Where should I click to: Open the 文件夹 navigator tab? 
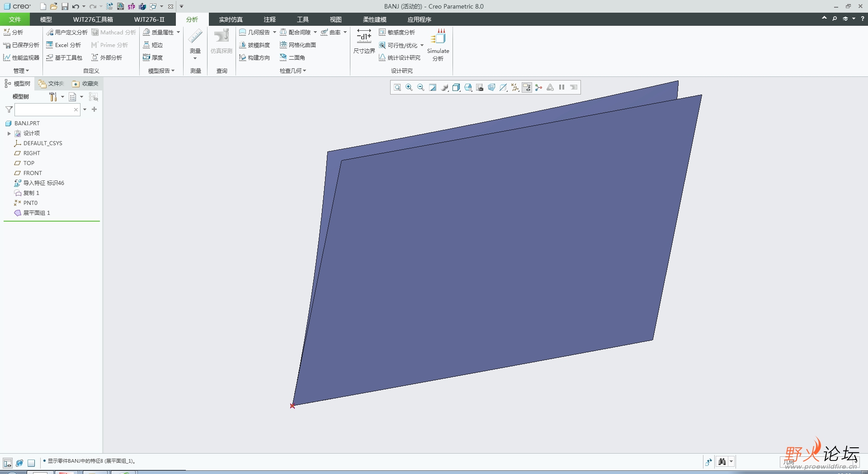click(52, 84)
